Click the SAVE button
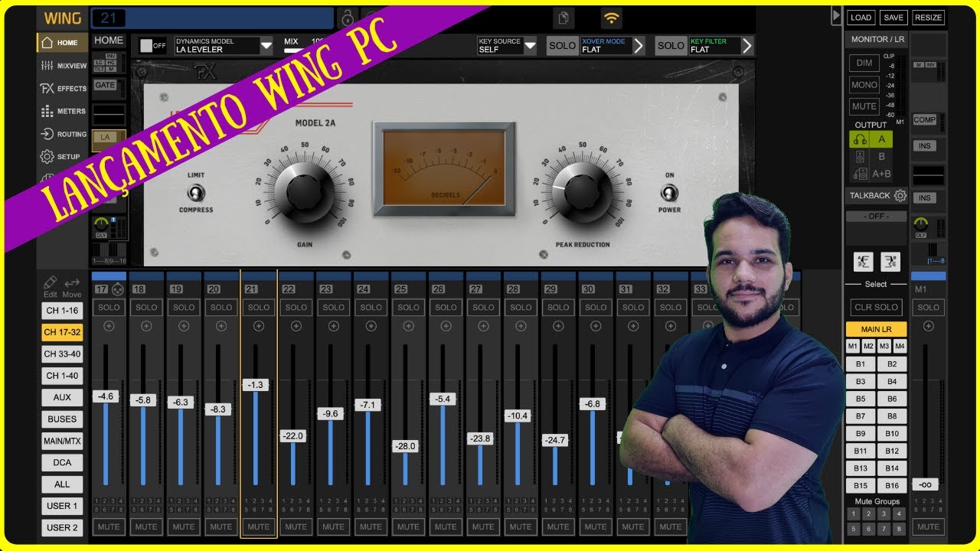The width and height of the screenshot is (980, 551). [x=893, y=18]
